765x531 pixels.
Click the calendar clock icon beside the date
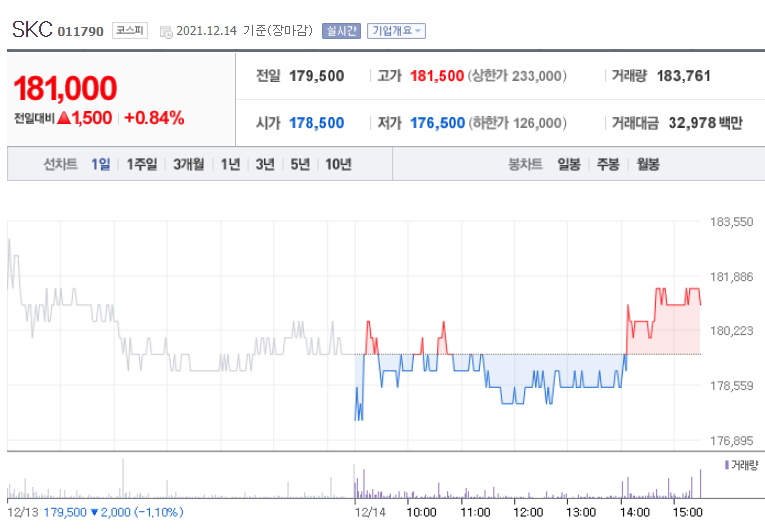tap(166, 32)
